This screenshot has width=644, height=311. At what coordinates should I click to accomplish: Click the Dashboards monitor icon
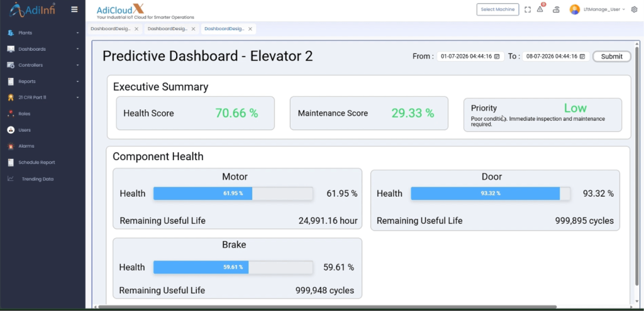(x=11, y=49)
